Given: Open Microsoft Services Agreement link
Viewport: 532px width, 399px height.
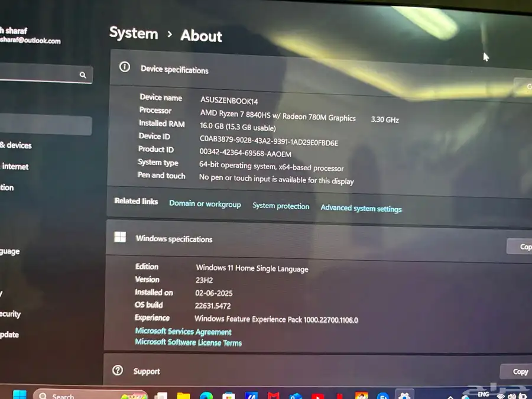Looking at the screenshot, I should tap(183, 331).
